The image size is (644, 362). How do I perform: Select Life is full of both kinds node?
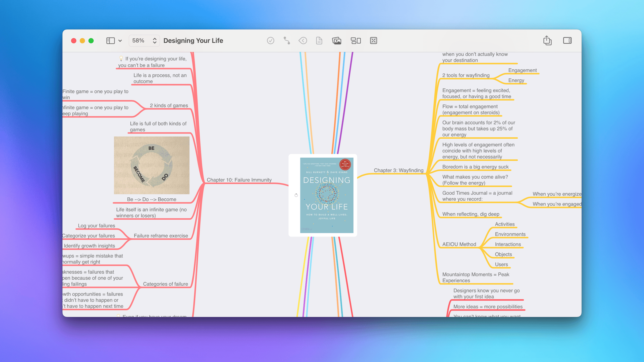tap(158, 127)
